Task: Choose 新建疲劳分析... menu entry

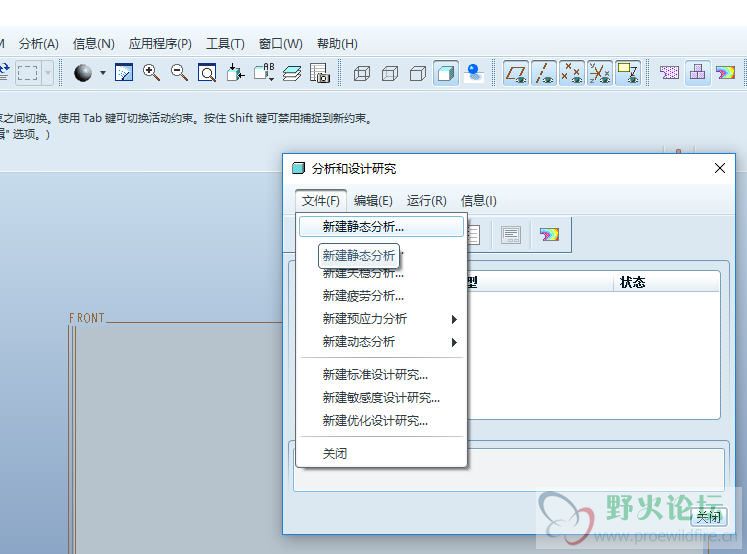Action: [x=381, y=296]
